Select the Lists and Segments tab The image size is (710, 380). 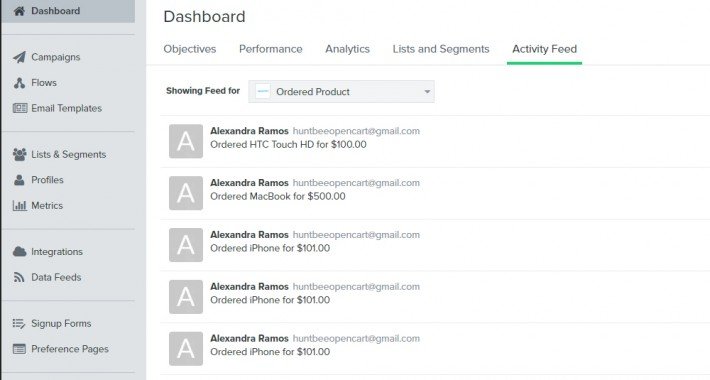point(441,49)
